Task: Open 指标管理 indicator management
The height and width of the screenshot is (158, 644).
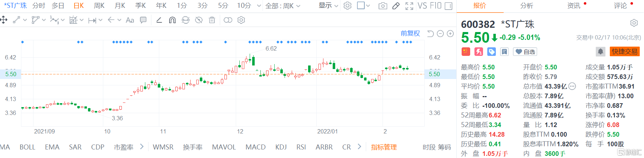Action: pos(384,147)
